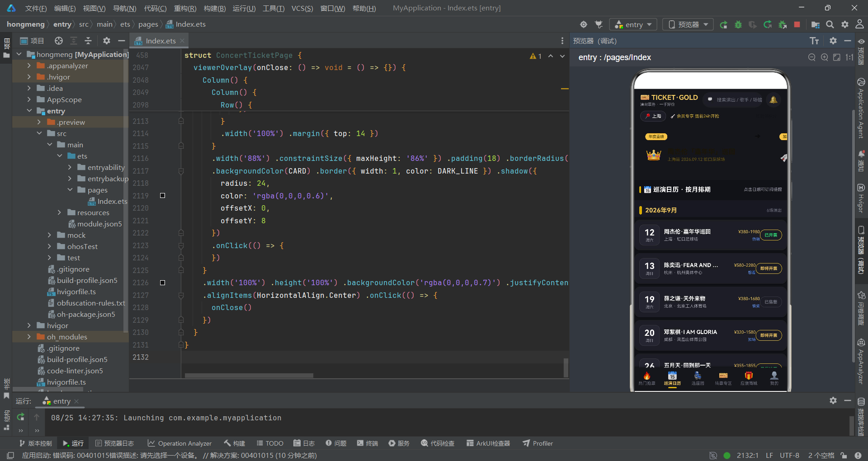
Task: Click the UTF-8 encoding in status bar
Action: pos(789,455)
